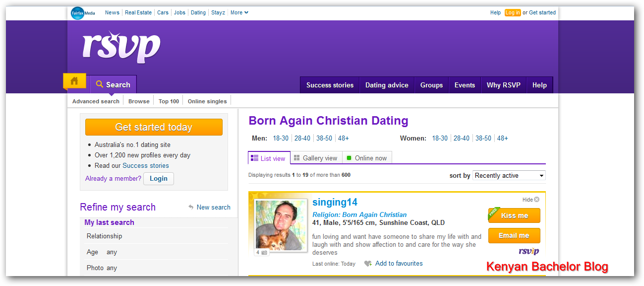The height and width of the screenshot is (286, 644).
Task: Click the Email me button
Action: (x=514, y=235)
